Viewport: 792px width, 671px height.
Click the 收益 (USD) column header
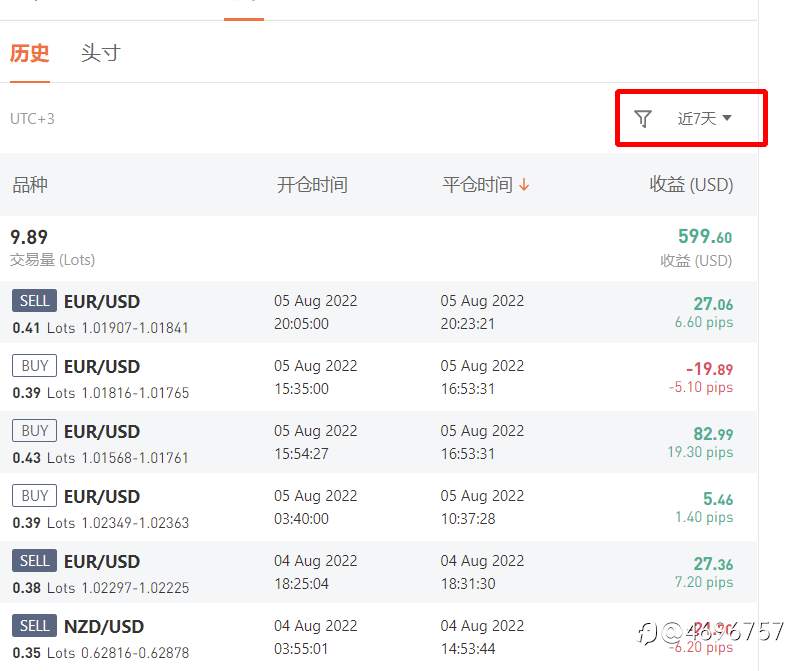(691, 185)
